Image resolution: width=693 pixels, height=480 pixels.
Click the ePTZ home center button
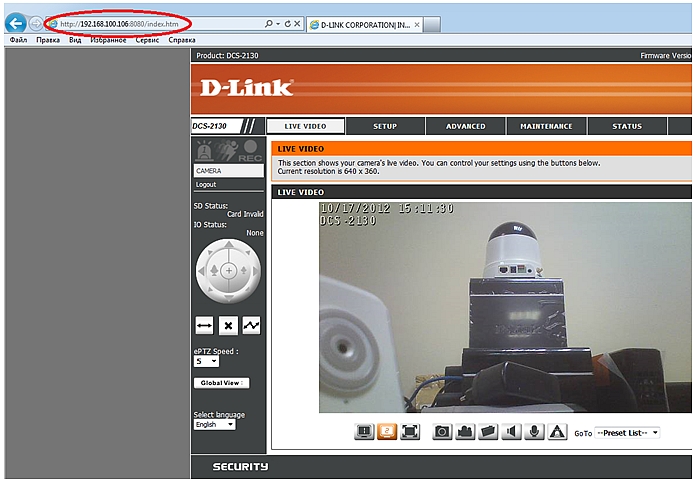coord(228,271)
